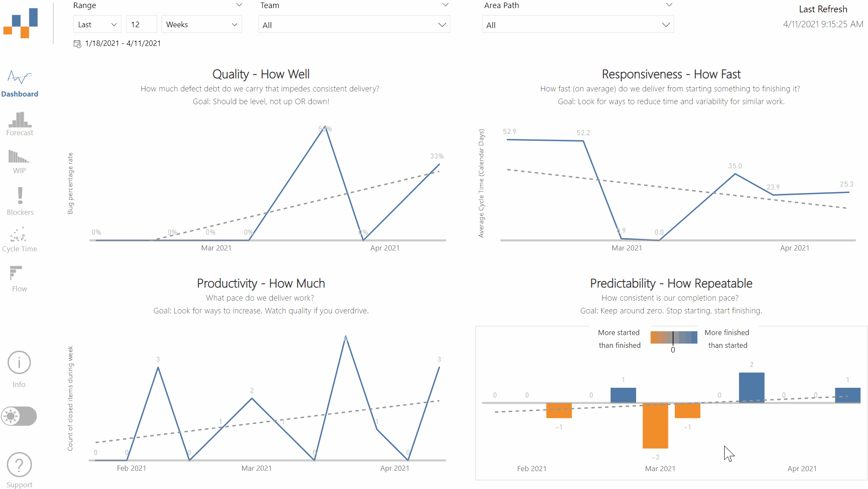Open the Dashboard page icon
Image resolution: width=868 pixels, height=489 pixels.
point(20,78)
